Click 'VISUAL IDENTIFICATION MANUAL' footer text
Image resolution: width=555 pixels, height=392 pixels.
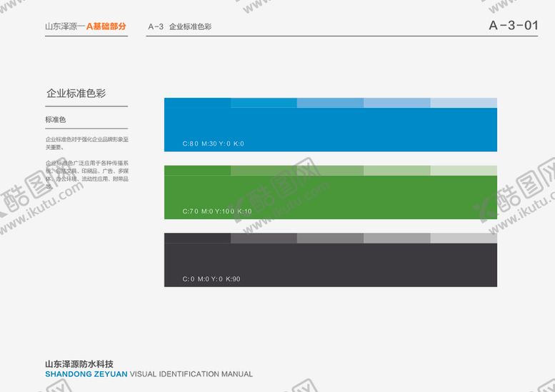(x=191, y=374)
